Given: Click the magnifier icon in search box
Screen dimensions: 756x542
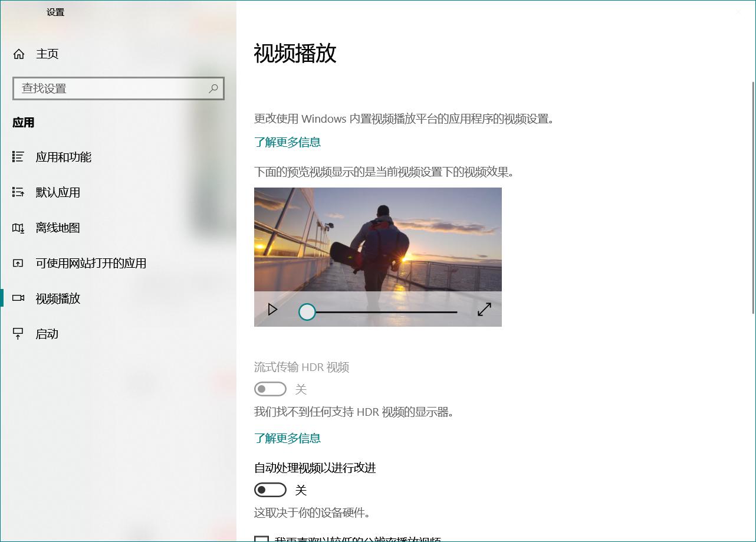Looking at the screenshot, I should 213,88.
